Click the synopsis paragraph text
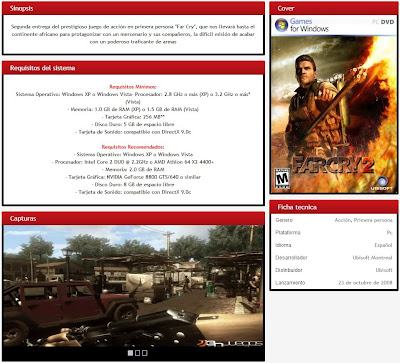The image size is (400, 363). pos(133,34)
